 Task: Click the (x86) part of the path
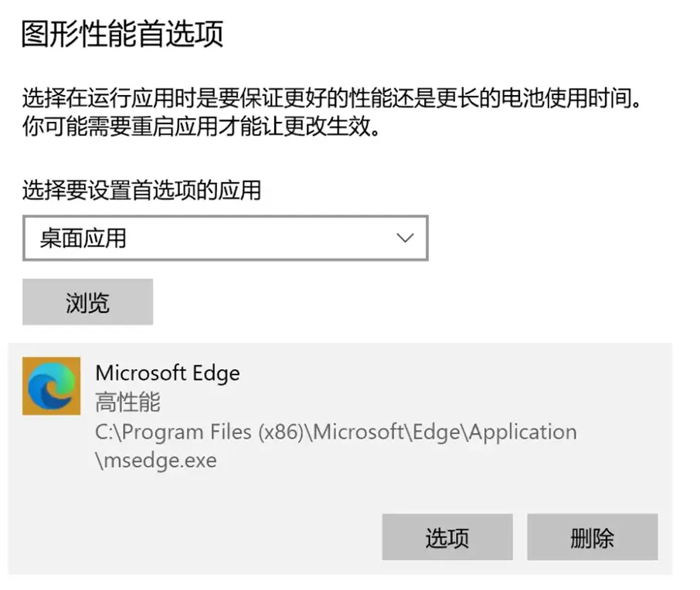pyautogui.click(x=277, y=431)
